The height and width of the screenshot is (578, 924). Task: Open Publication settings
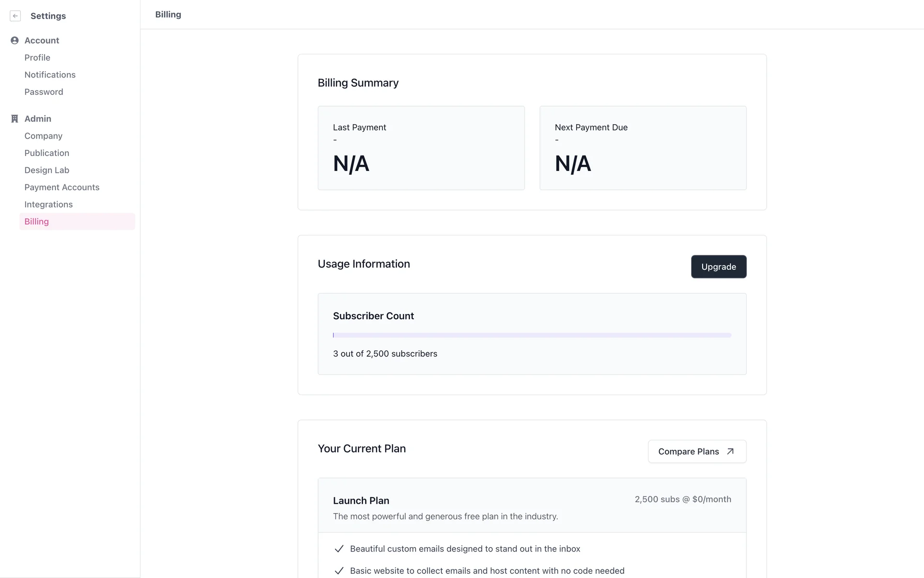click(x=47, y=153)
